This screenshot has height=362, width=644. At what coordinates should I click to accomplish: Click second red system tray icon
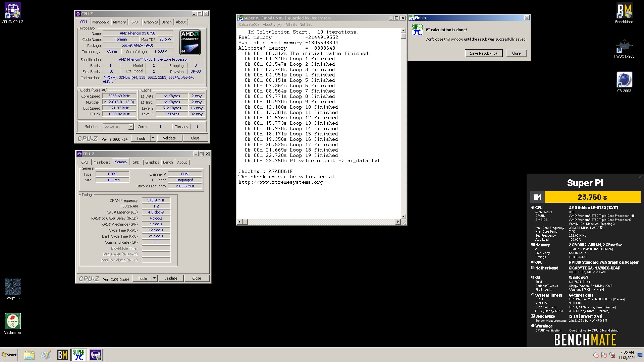click(604, 355)
